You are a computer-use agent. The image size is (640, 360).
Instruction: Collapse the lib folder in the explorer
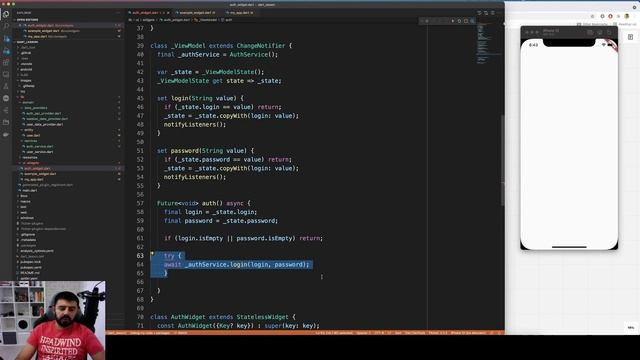[22, 97]
